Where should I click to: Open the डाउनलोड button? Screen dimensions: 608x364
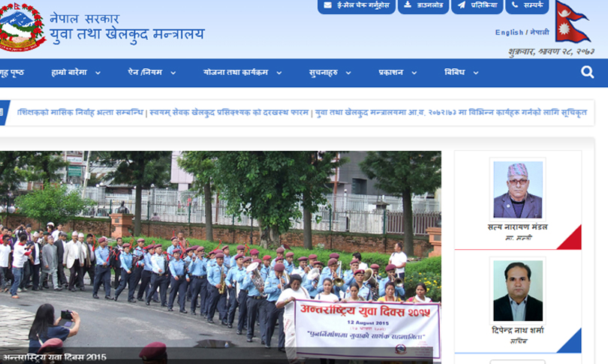pyautogui.click(x=423, y=6)
